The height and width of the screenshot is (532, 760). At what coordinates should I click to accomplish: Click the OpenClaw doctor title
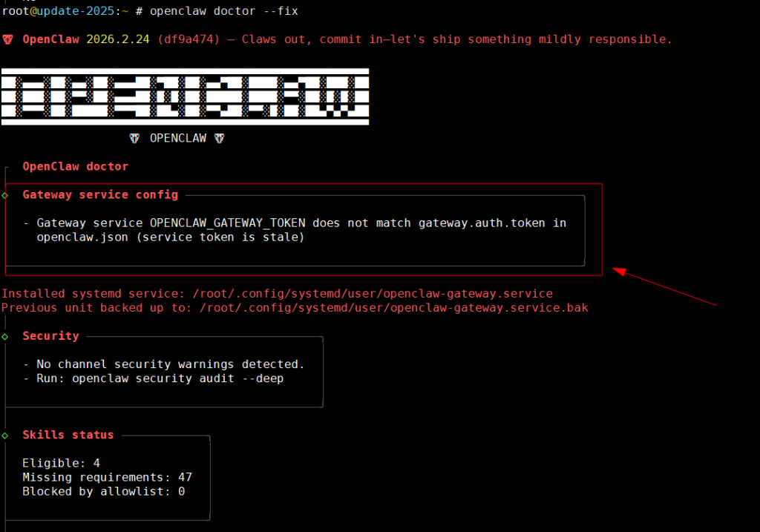point(75,166)
